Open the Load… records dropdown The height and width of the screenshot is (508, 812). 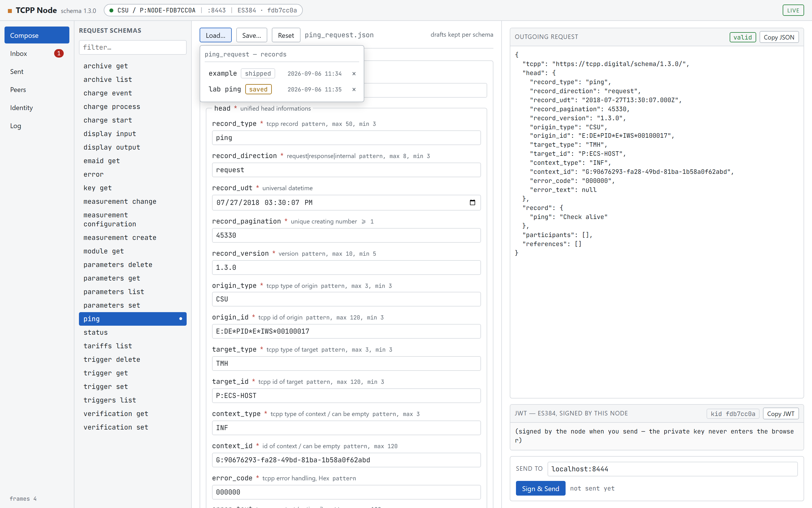point(215,35)
